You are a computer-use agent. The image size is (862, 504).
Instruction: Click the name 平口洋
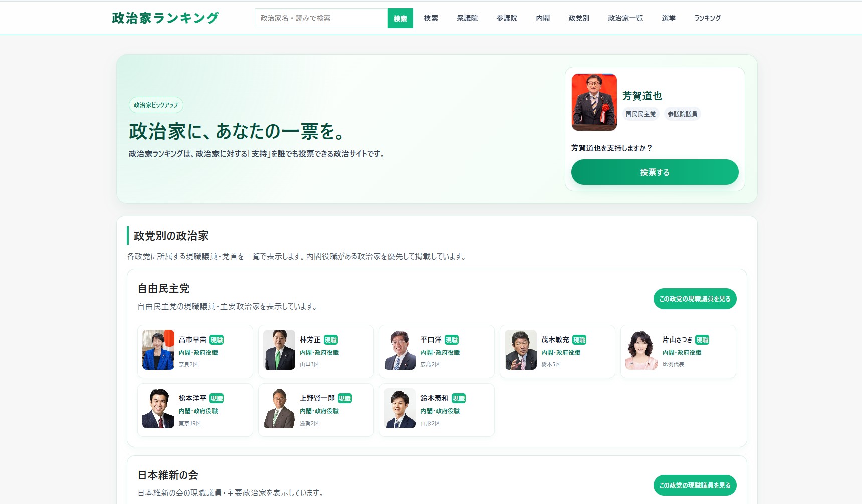pos(431,340)
